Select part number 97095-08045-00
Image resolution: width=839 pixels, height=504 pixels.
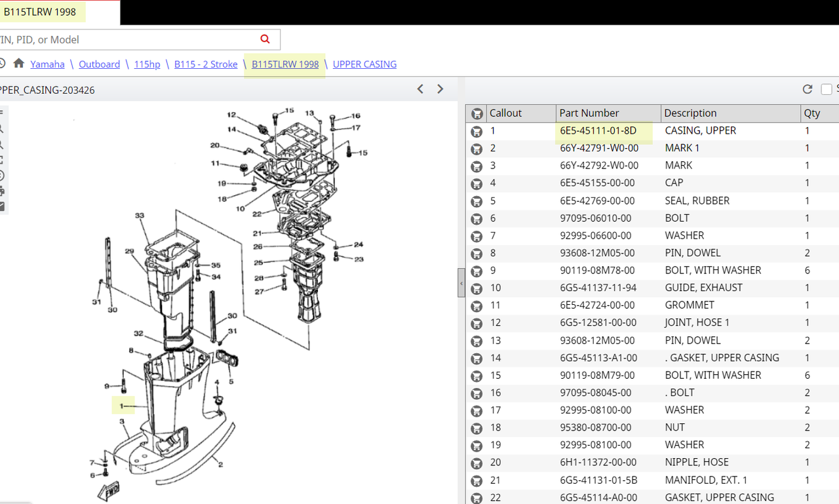pyautogui.click(x=596, y=393)
